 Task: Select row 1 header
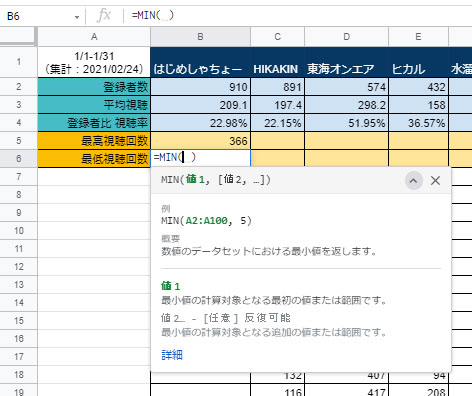[x=19, y=62]
